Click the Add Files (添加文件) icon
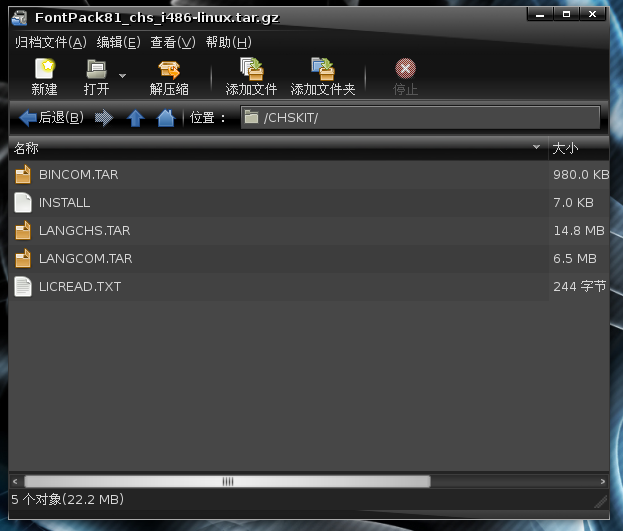623x531 pixels. click(251, 69)
